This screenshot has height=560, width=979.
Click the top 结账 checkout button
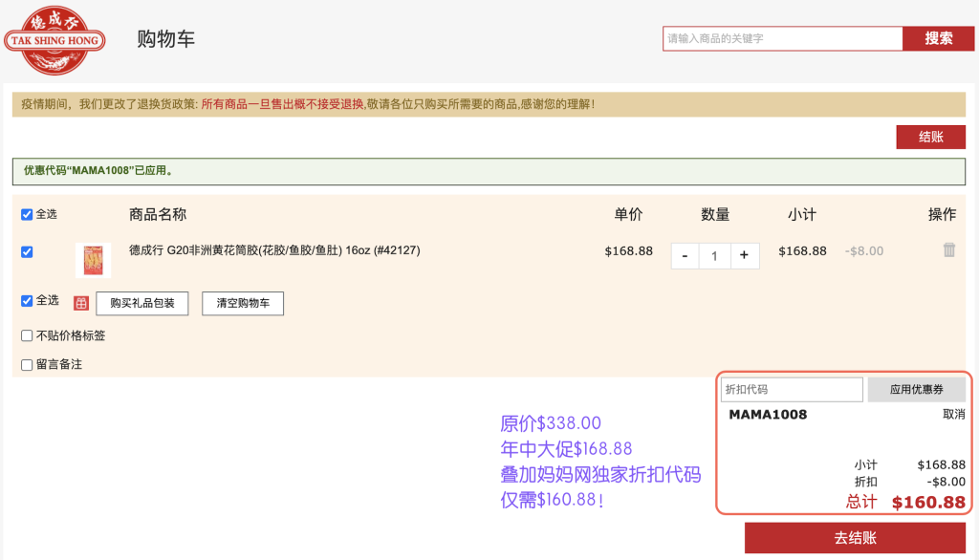[x=931, y=138]
